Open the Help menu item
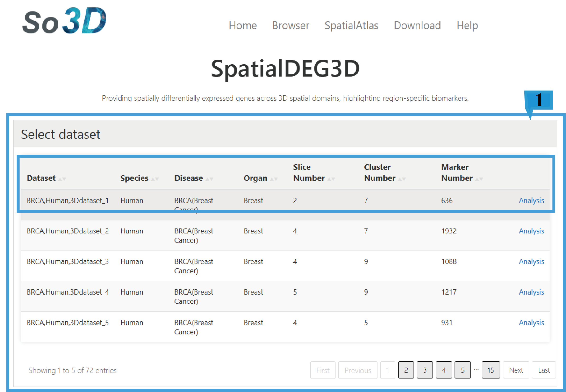Viewport: 566px width, 392px height. tap(467, 26)
